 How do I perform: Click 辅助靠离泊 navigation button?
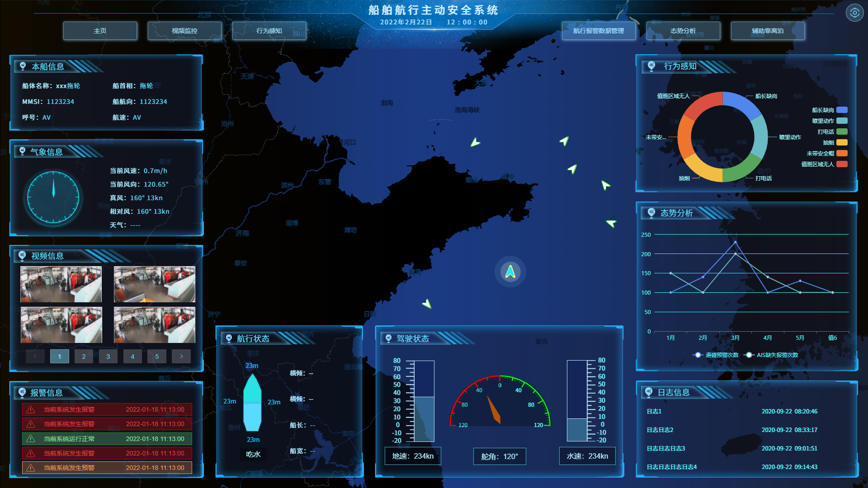click(767, 31)
